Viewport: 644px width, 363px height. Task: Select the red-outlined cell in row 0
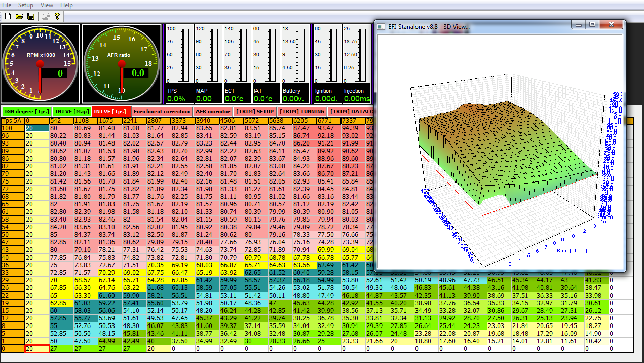37,349
